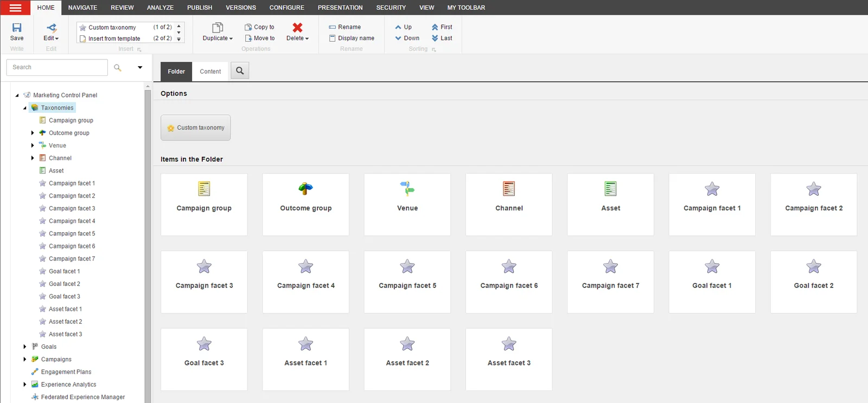
Task: Click the Rename command icon
Action: click(333, 27)
